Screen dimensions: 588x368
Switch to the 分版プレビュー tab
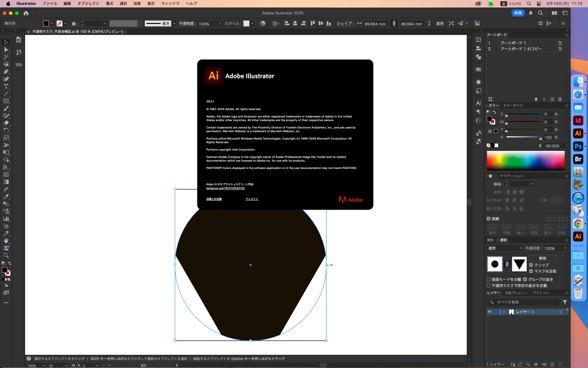pyautogui.click(x=516, y=293)
